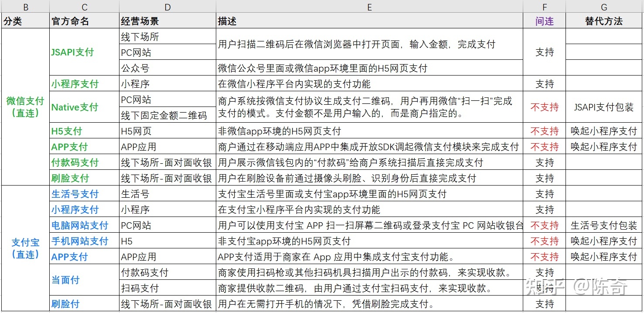Select green 付款码支付 cell in 官方命名 column
Viewport: 644px width, 313px height.
[84, 162]
